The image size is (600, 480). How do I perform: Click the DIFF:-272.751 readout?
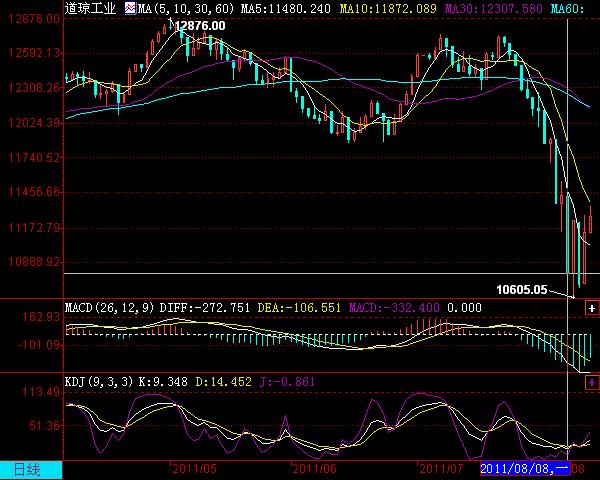[x=205, y=308]
